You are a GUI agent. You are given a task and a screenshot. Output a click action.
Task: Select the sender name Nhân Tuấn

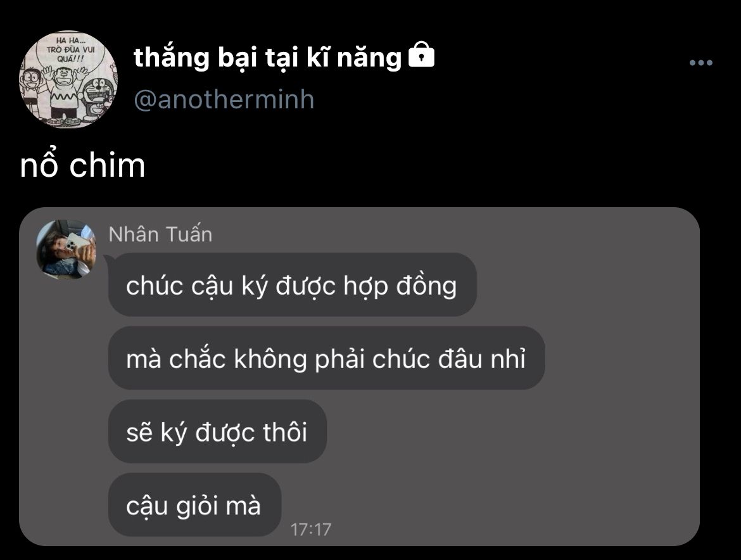[x=160, y=234]
